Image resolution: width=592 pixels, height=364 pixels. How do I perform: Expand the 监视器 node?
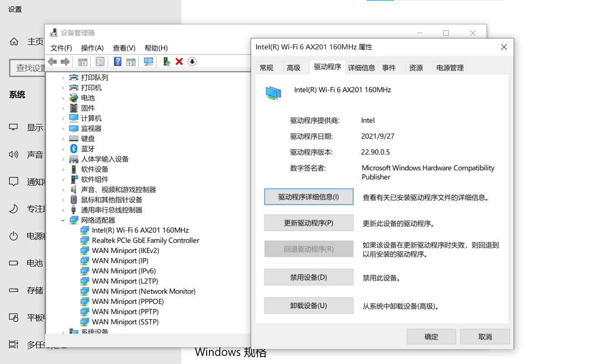pos(63,128)
